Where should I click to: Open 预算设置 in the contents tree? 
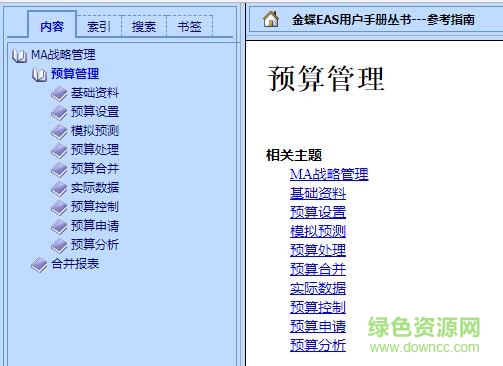[x=95, y=112]
